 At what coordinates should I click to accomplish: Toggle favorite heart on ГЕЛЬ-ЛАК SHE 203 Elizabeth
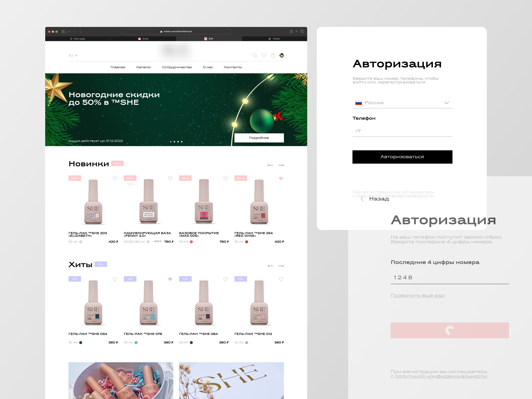pos(115,178)
